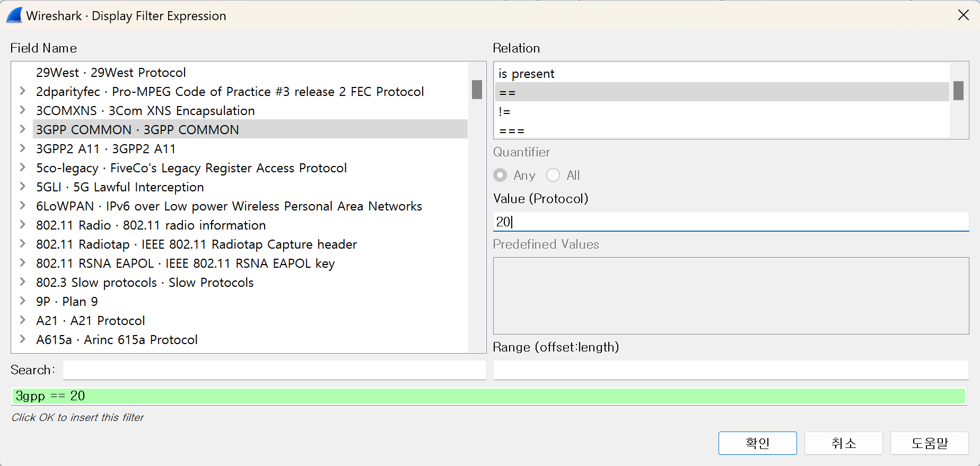Click the Field Name list scrollbar thumb
Image resolution: width=980 pixels, height=466 pixels.
(477, 90)
